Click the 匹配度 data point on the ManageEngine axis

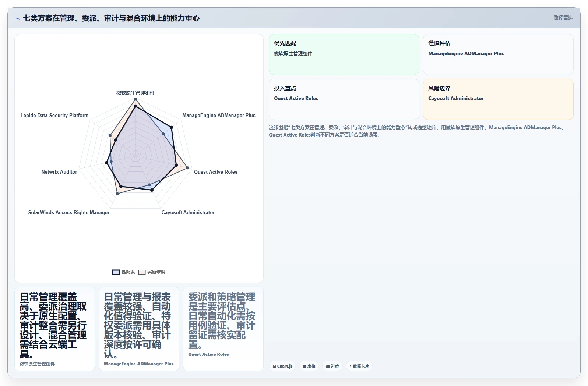click(171, 127)
